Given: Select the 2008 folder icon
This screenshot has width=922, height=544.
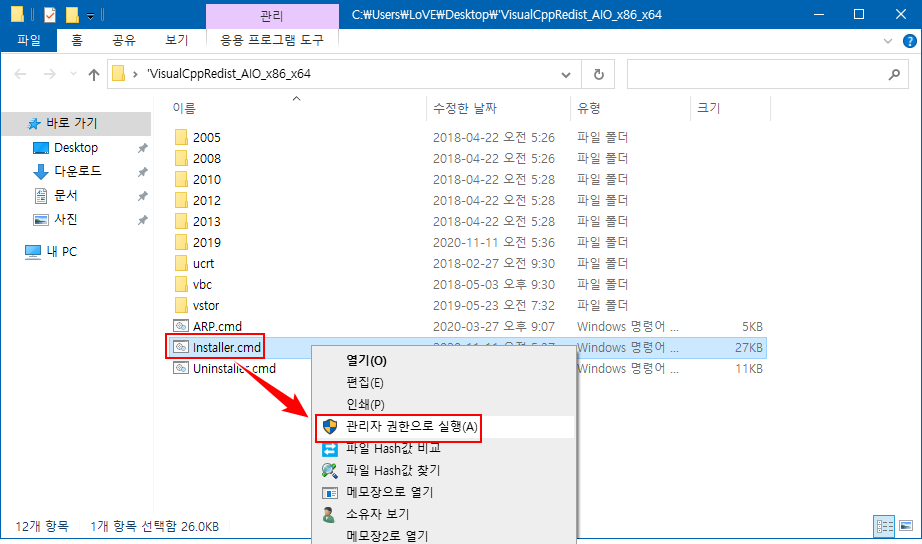Looking at the screenshot, I should pyautogui.click(x=181, y=159).
